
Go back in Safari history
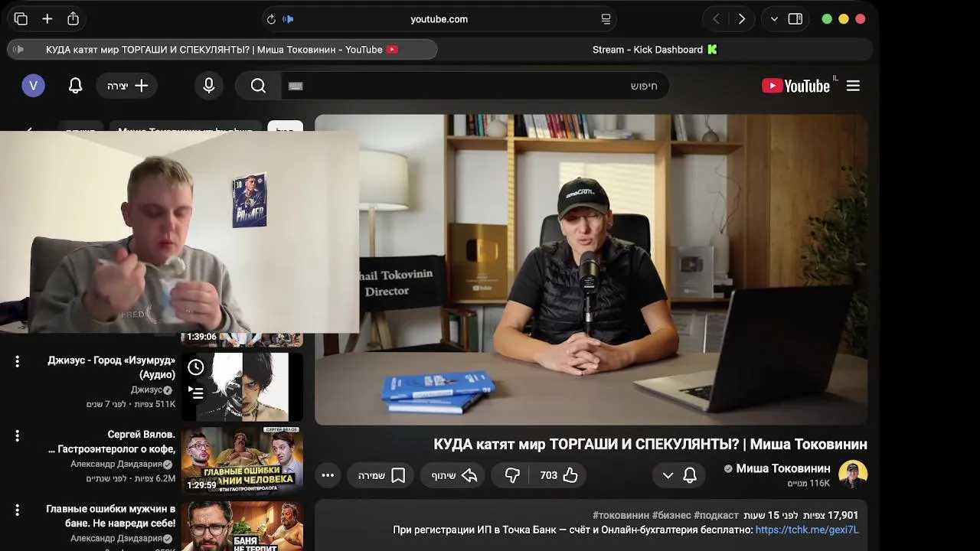click(716, 19)
